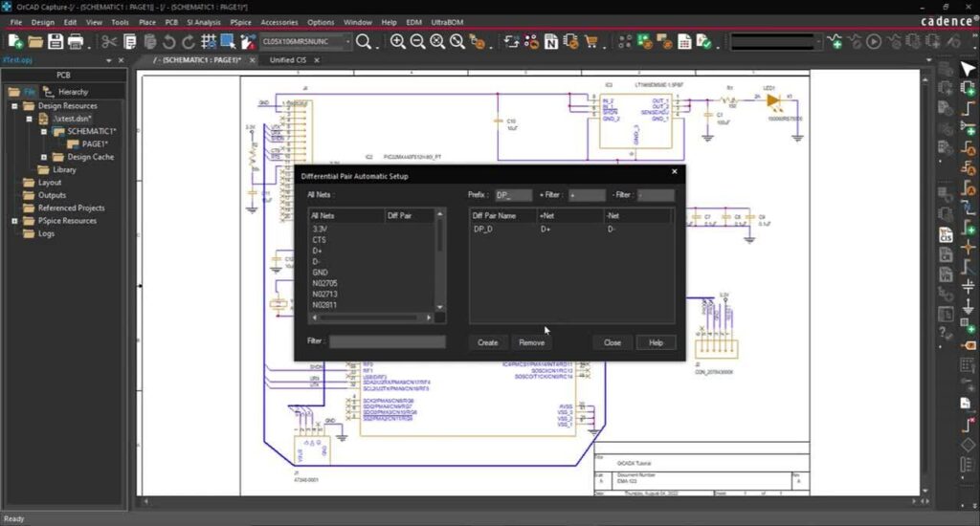
Task: Click the magnifier search icon
Action: (x=363, y=42)
